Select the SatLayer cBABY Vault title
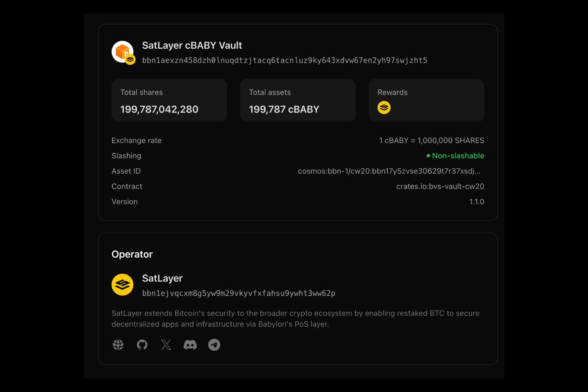Viewport: 588px width, 392px height. [x=192, y=46]
